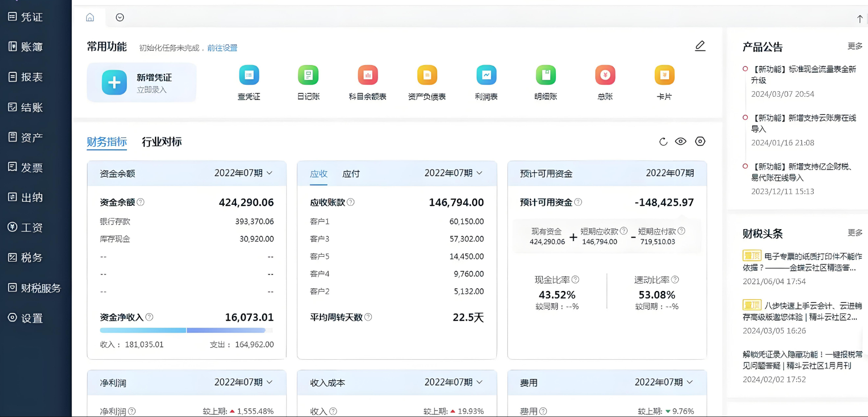Open the 解锁凭证录入隐藏功能 article

coord(802,360)
